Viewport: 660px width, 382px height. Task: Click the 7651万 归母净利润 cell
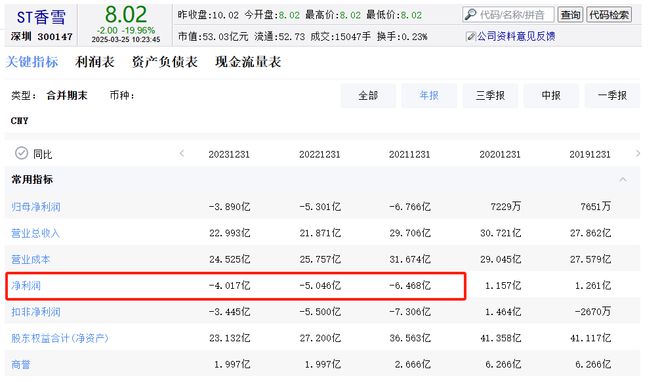596,207
